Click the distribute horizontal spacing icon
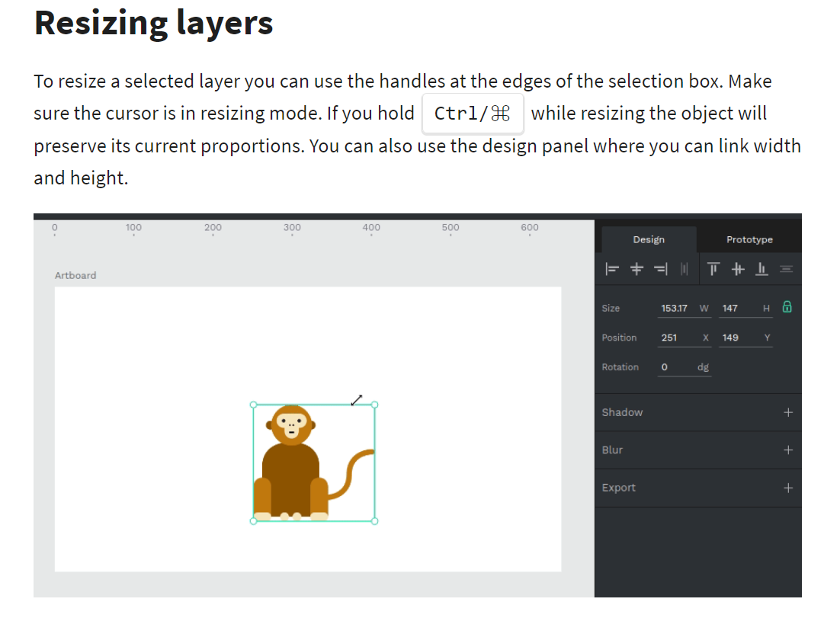 (684, 269)
